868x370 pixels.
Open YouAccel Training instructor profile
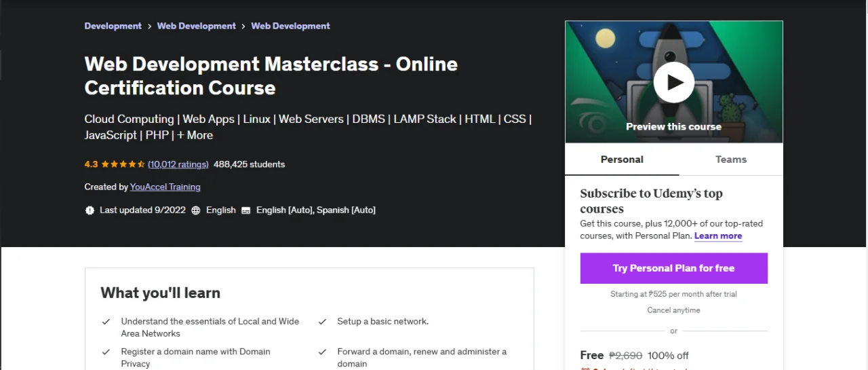click(165, 187)
